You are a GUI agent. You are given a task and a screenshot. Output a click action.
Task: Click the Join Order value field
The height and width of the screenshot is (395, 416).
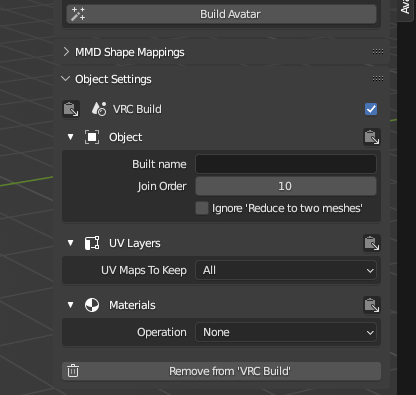coord(286,186)
